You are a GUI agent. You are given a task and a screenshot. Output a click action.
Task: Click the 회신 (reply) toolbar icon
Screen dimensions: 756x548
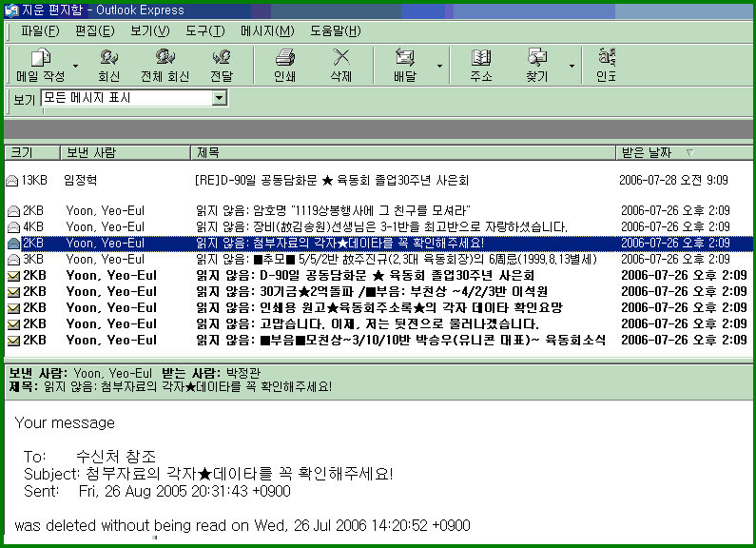pos(108,58)
